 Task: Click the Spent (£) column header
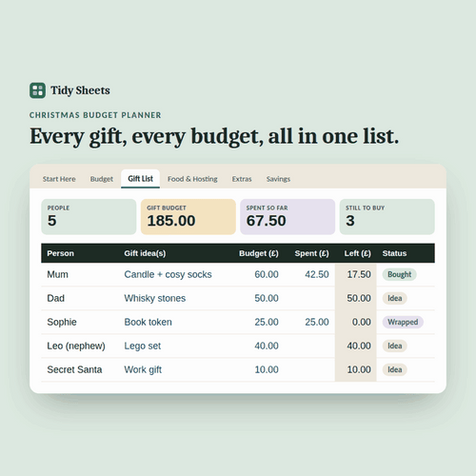tap(311, 253)
